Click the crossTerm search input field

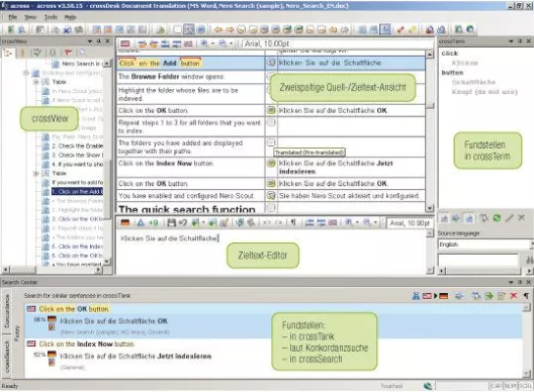click(478, 260)
